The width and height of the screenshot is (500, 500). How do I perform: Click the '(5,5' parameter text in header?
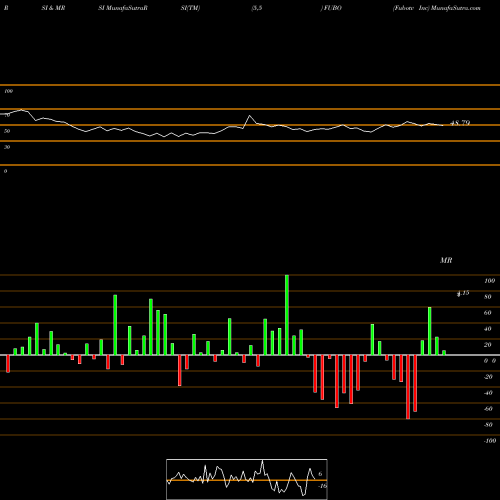coord(257,8)
